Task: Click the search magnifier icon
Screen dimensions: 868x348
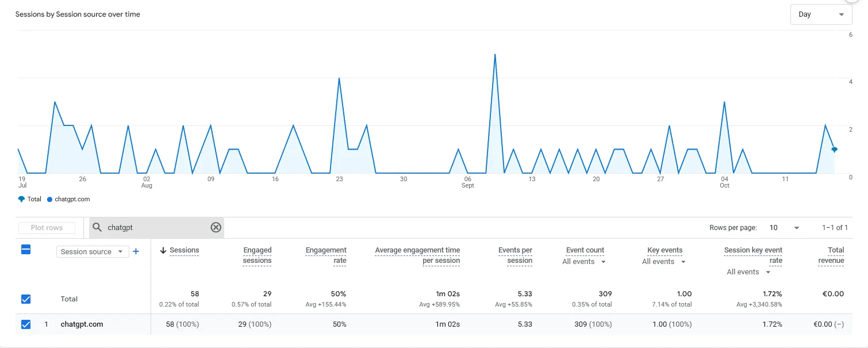Action: pos(97,227)
